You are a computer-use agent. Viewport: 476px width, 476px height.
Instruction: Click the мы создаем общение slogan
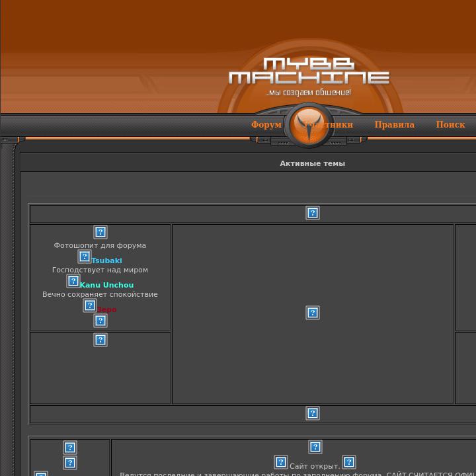308,93
